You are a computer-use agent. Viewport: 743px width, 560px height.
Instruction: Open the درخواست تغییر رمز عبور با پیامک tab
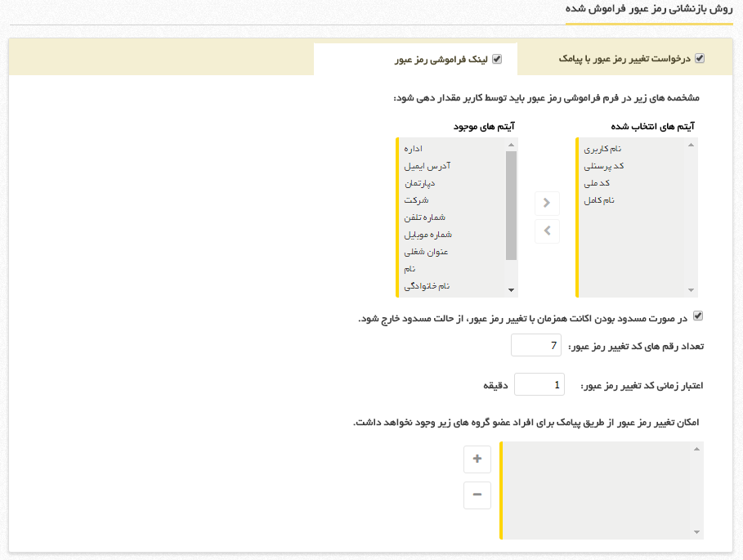pyautogui.click(x=625, y=59)
